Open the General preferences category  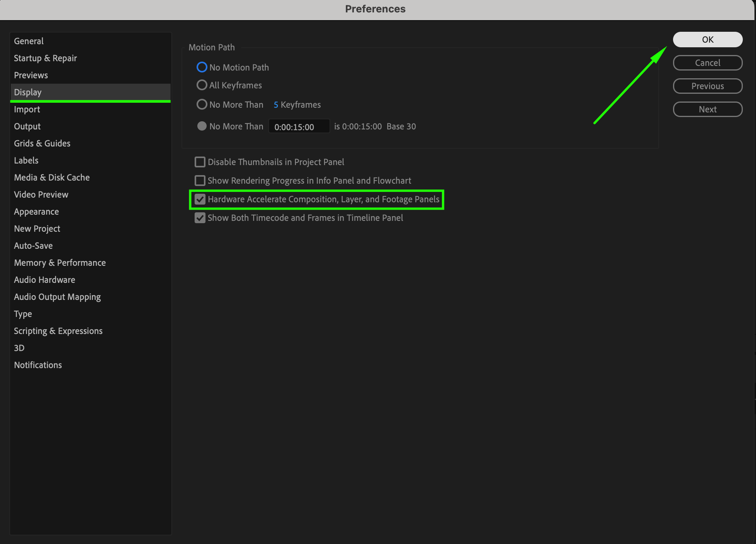[29, 41]
